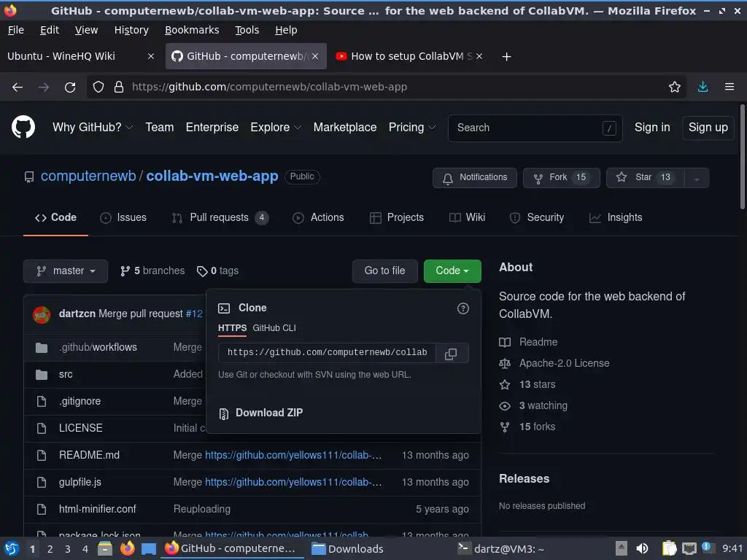The width and height of the screenshot is (747, 560).
Task: Close the Ubuntu - WineHQ Wiki tab
Action: (150, 56)
